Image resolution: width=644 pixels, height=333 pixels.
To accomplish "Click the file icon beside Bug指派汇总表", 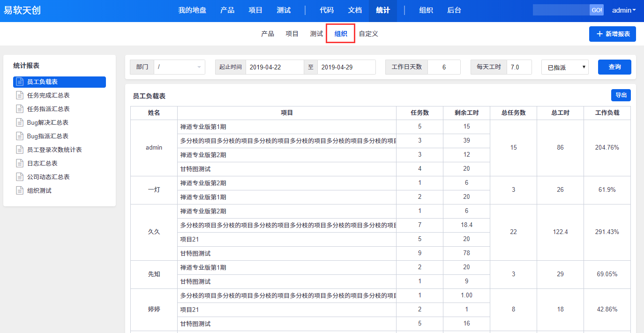I will tap(20, 136).
